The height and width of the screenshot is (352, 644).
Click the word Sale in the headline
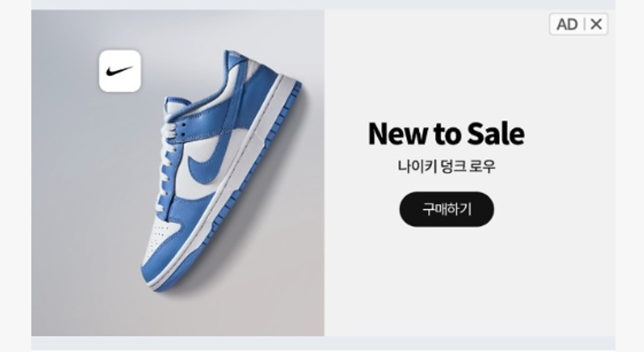point(496,134)
